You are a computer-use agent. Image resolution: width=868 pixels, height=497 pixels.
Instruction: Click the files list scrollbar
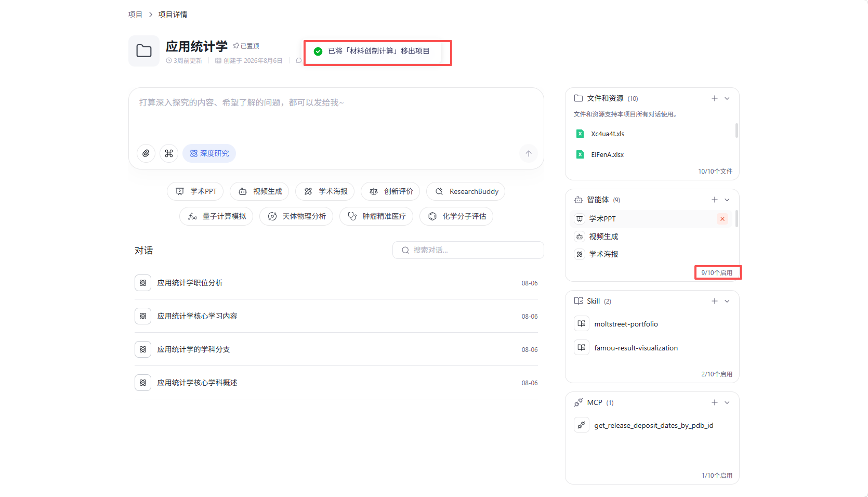737,130
